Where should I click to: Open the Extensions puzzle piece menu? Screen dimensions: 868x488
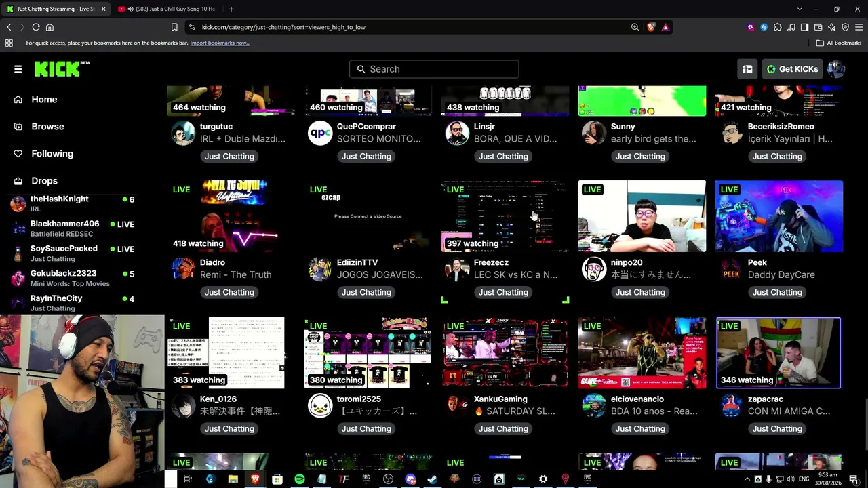pyautogui.click(x=778, y=27)
